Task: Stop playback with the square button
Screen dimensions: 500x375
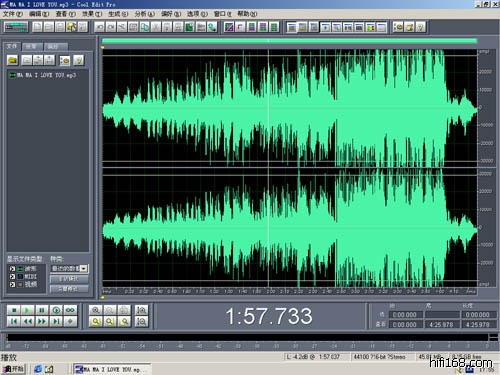Action: [14, 310]
